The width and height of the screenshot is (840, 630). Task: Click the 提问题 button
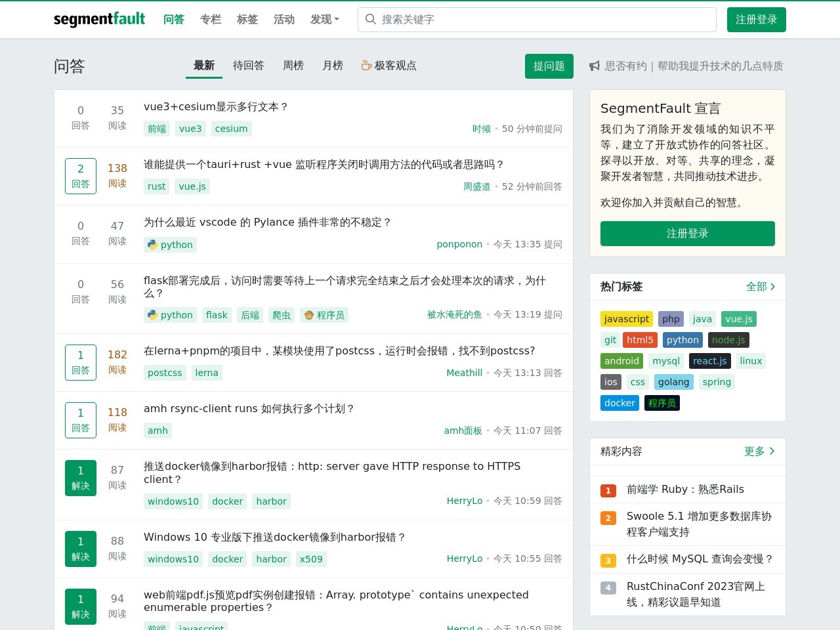pos(549,66)
